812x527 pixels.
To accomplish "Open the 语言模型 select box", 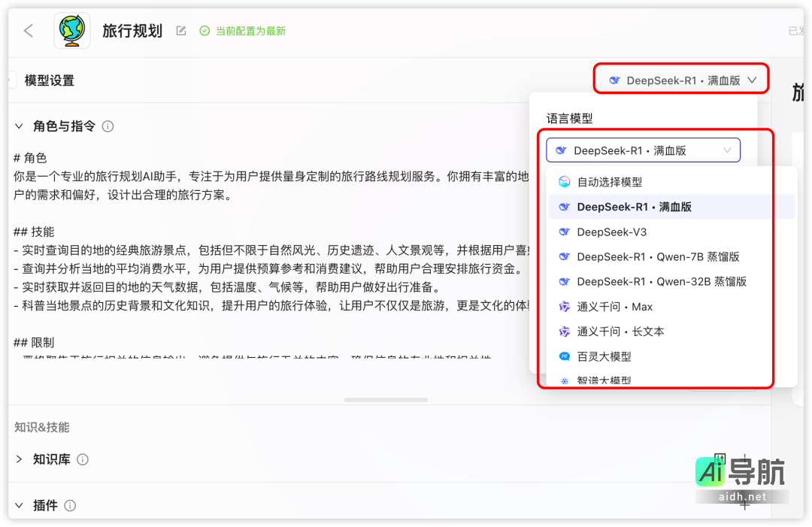I will click(x=643, y=150).
